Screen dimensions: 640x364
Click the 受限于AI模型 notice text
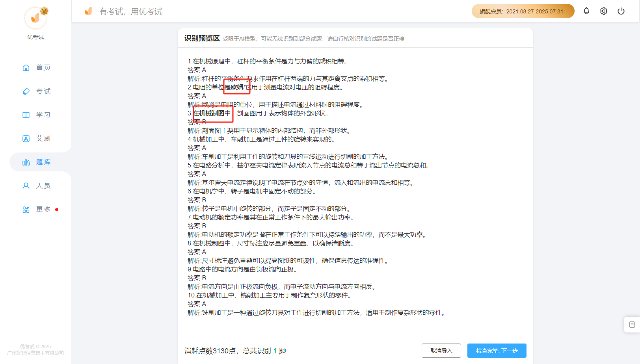coord(314,39)
